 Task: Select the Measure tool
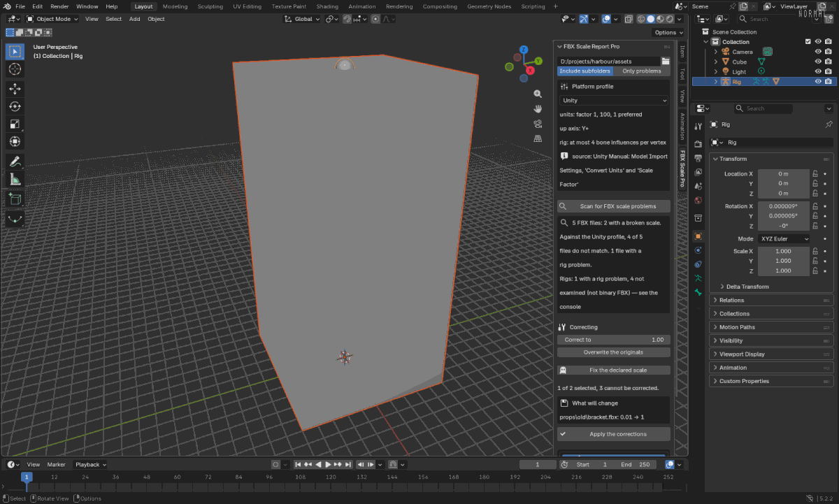coord(15,180)
